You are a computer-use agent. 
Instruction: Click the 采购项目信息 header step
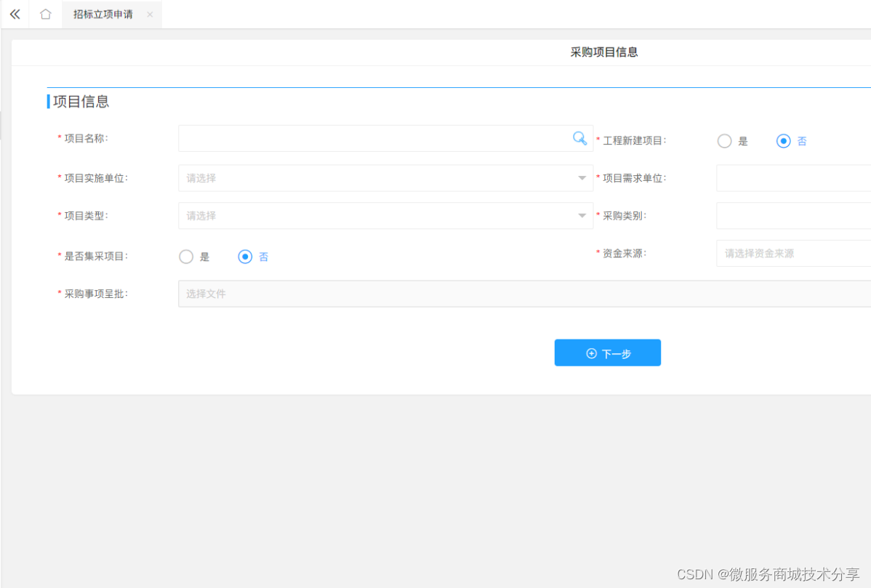[604, 52]
